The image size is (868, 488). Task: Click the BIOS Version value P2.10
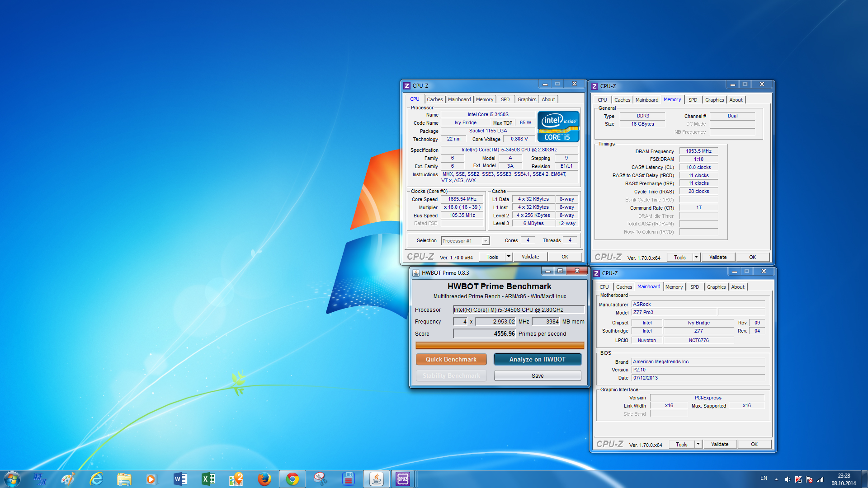698,370
